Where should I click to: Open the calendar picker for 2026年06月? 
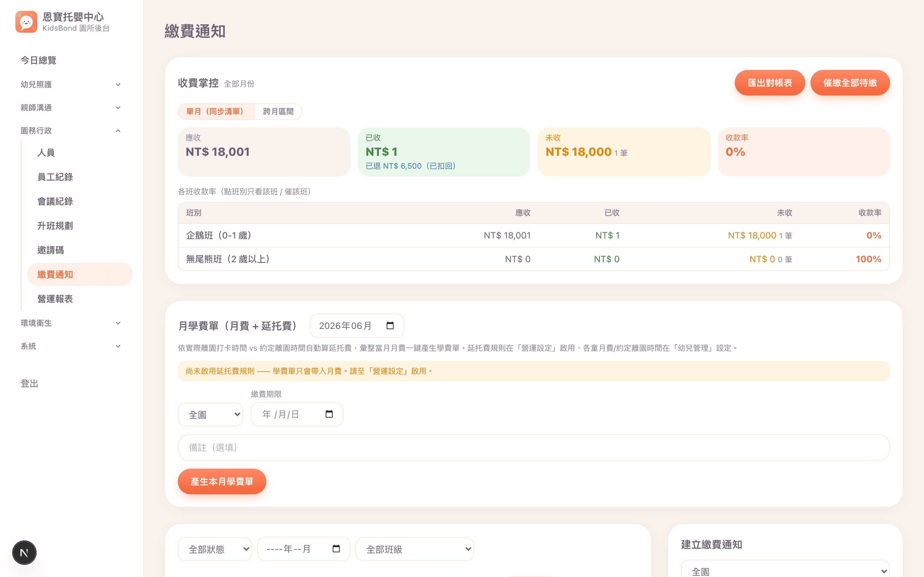390,325
